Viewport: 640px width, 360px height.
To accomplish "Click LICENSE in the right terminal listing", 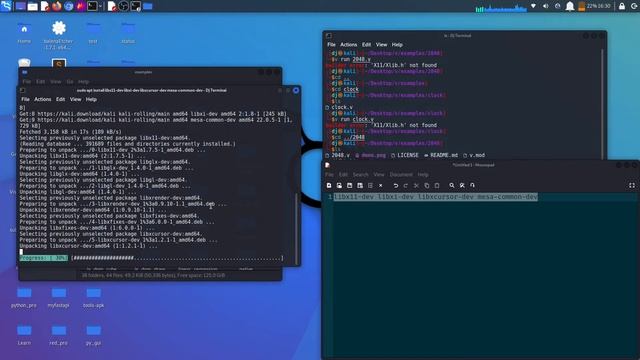I will coord(404,155).
